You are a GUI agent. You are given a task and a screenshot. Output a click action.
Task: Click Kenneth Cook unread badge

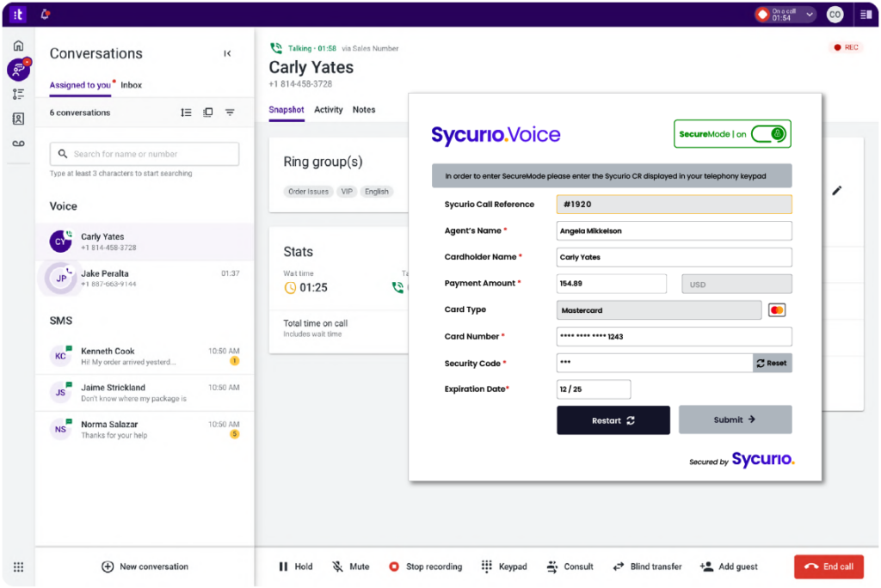(x=235, y=361)
